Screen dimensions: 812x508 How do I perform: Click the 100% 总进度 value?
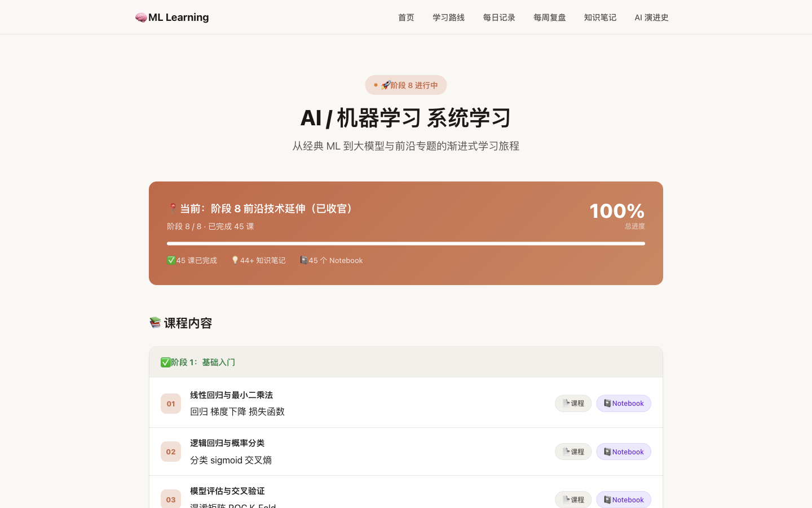(x=617, y=211)
